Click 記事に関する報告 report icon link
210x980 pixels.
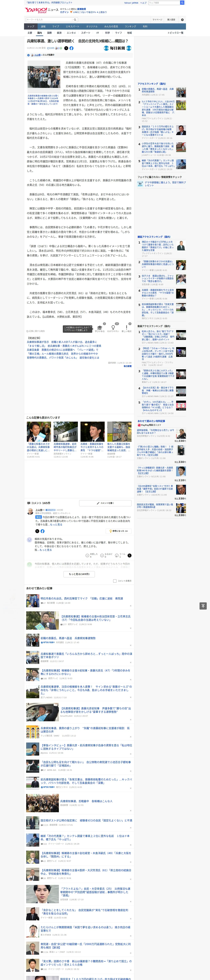35,331
